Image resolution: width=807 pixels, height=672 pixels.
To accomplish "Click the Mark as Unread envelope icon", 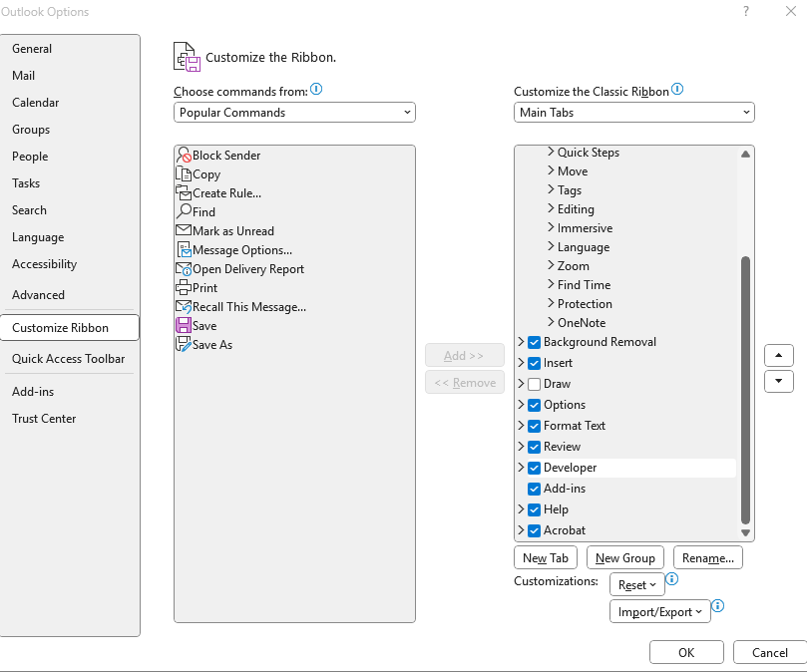I will (x=185, y=230).
